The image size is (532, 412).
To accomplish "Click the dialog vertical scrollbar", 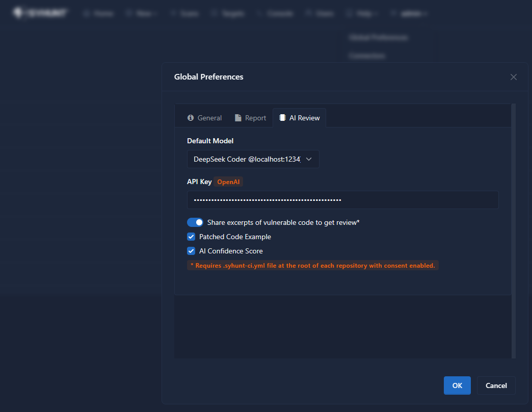I will coord(514,231).
